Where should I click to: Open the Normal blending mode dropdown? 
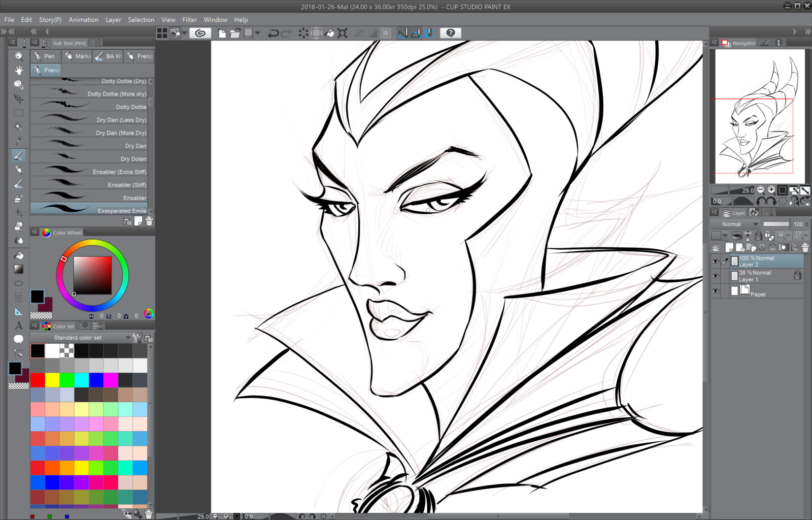click(735, 224)
